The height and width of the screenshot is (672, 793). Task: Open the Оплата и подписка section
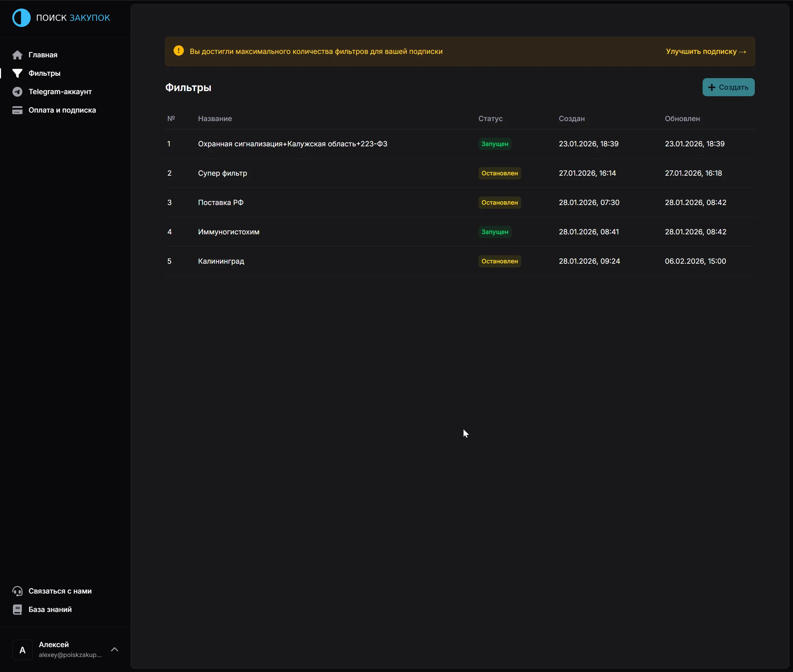point(62,110)
